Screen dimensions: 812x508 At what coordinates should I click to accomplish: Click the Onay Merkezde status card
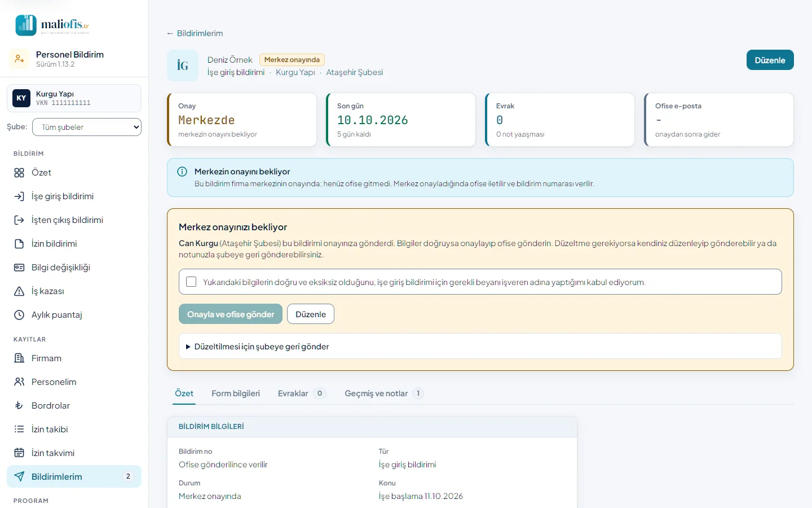click(x=242, y=120)
